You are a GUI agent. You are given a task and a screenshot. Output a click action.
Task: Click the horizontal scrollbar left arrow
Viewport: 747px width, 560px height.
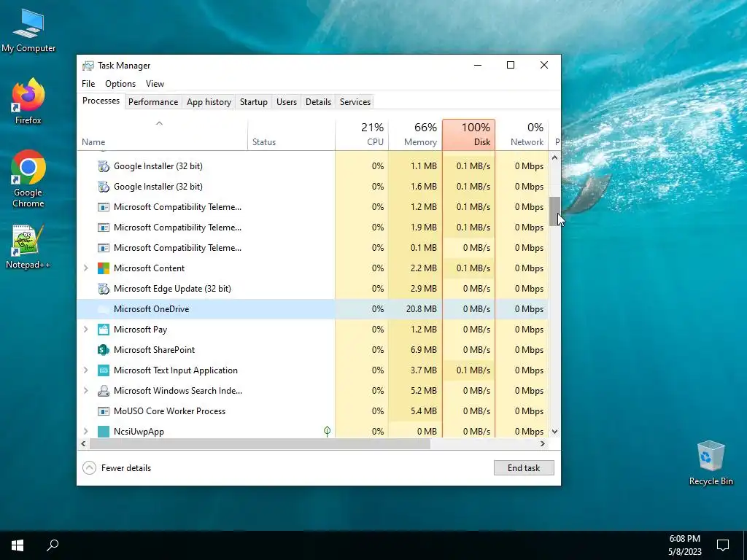[83, 444]
